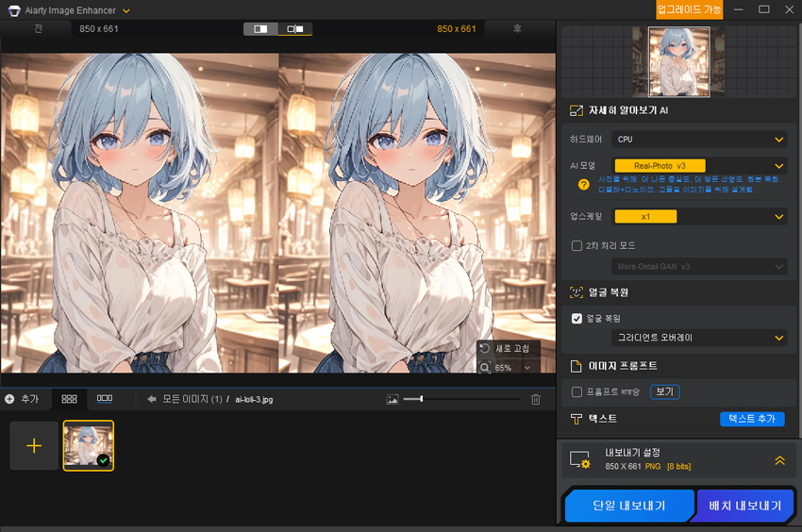802x532 pixels.
Task: Click the blue add text button
Action: click(x=752, y=419)
